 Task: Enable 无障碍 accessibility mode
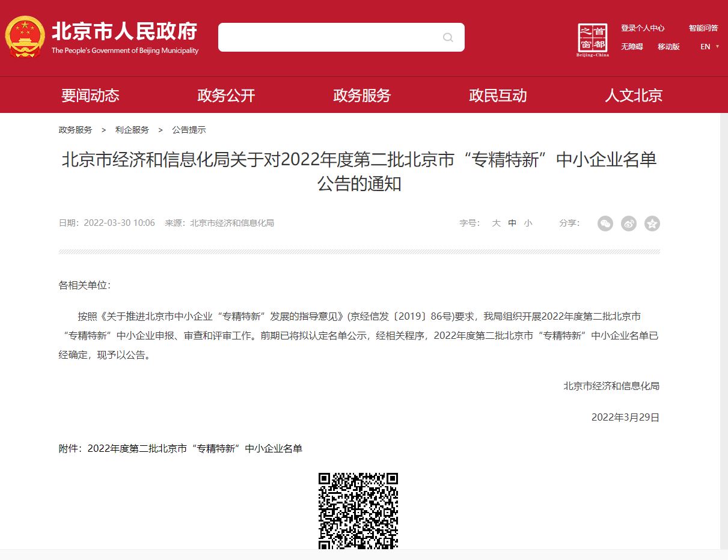coord(632,47)
